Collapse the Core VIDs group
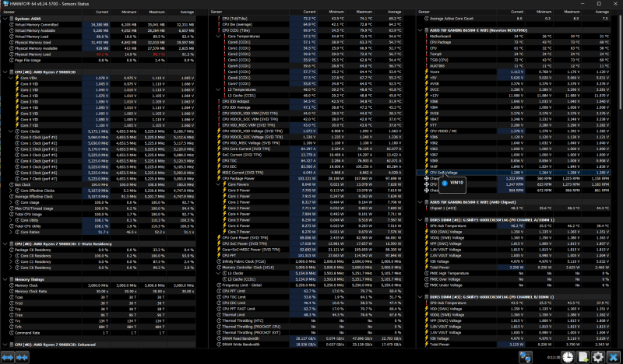The image size is (623, 364). [11, 78]
